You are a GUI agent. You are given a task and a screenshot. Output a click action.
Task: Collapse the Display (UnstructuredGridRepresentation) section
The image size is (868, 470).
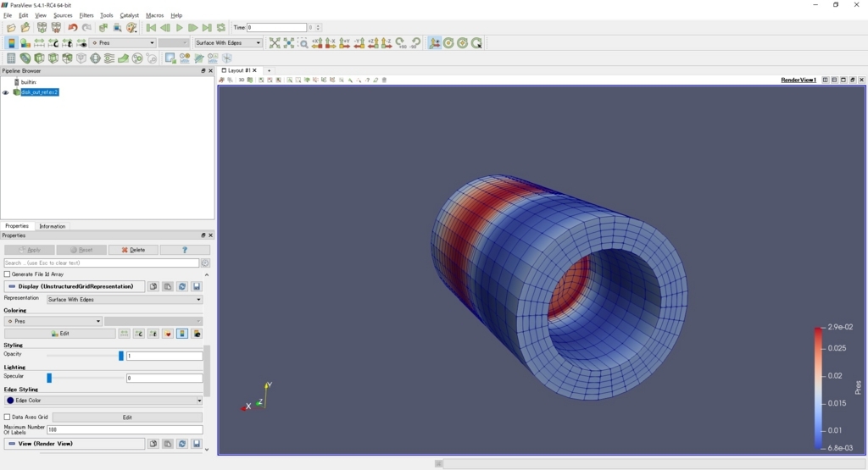tap(75, 286)
